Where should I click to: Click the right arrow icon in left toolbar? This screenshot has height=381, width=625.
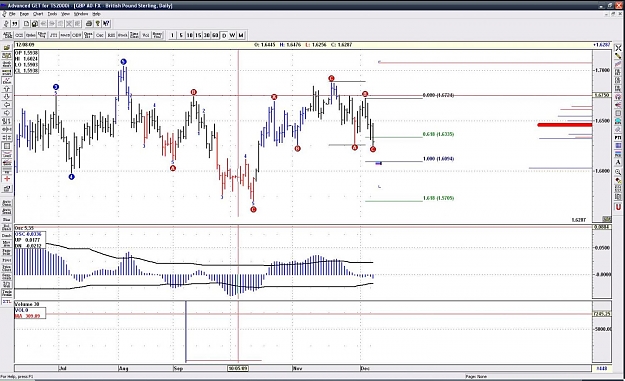pos(7,113)
